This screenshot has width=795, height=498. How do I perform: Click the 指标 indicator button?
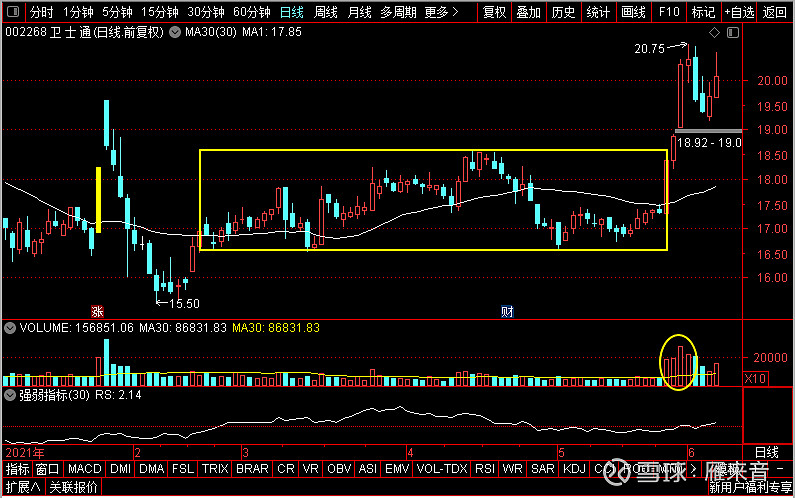coord(17,469)
